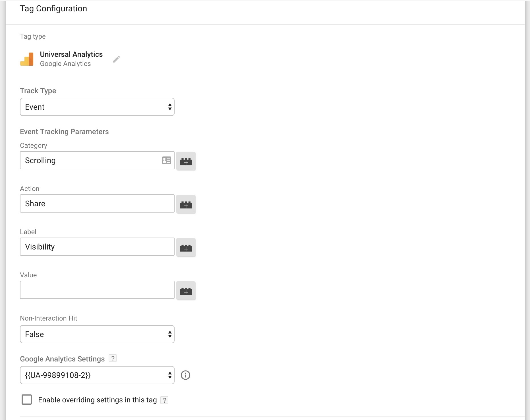Click the Universal Analytics tag type name
The image size is (530, 420).
71,54
